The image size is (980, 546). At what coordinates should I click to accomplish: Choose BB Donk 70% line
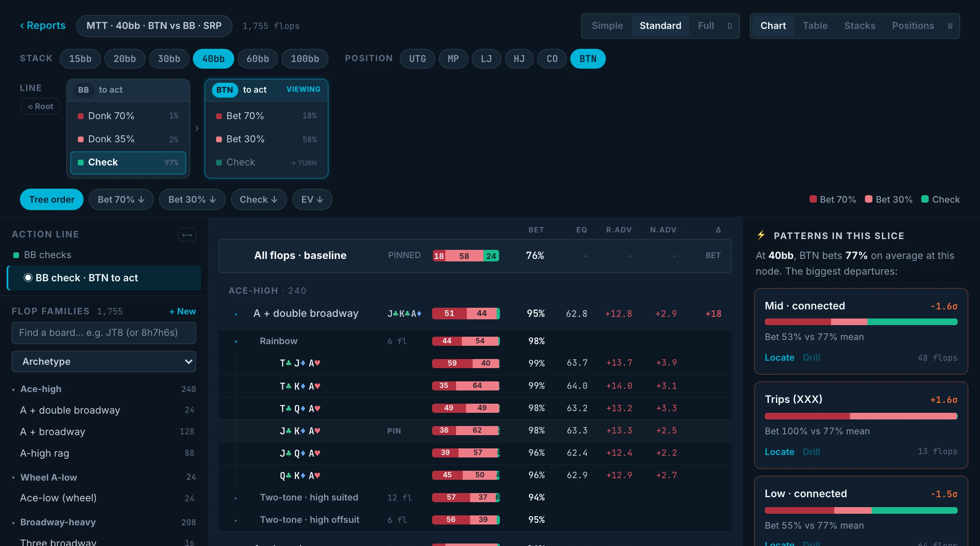pos(128,116)
